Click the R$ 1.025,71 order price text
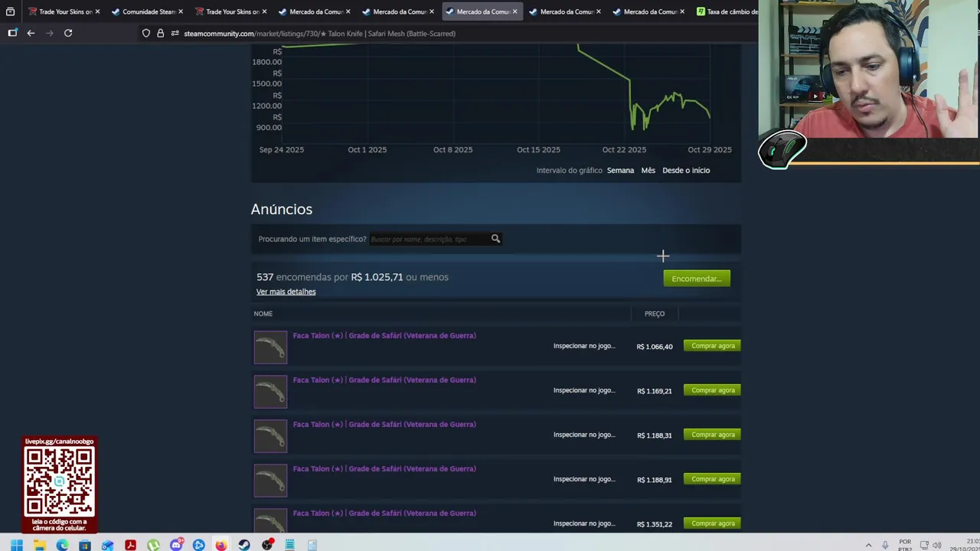This screenshot has height=551, width=980. click(x=377, y=277)
